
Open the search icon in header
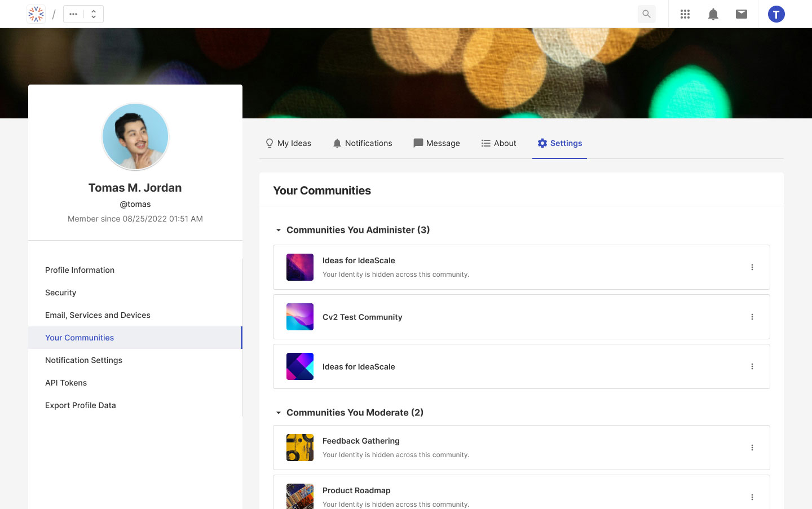[x=646, y=14]
